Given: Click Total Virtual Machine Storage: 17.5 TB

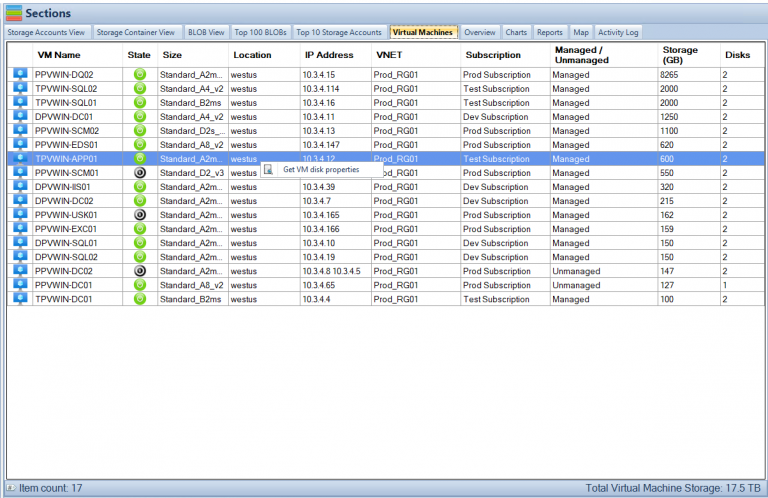Looking at the screenshot, I should pyautogui.click(x=673, y=488).
